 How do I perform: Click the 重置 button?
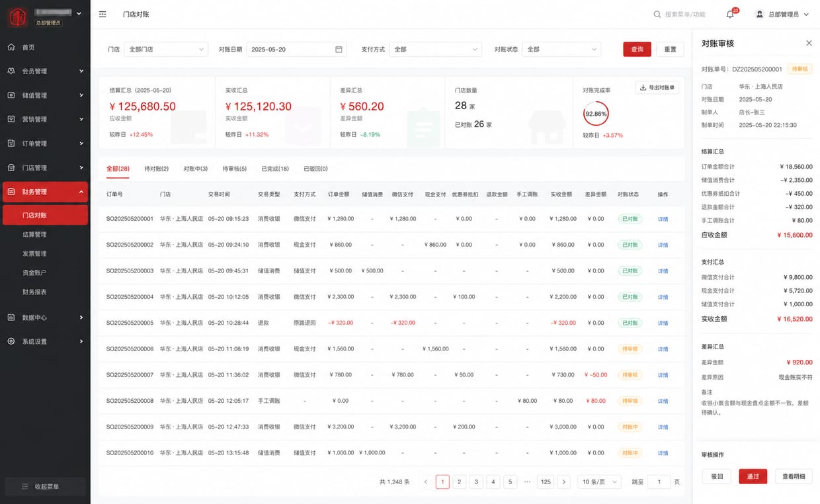pyautogui.click(x=670, y=49)
